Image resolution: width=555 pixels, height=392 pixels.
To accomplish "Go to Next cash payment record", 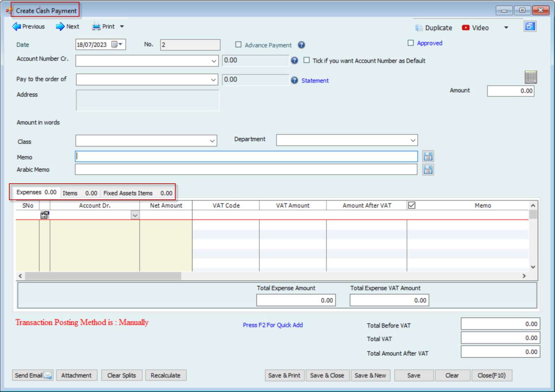I will tap(68, 26).
